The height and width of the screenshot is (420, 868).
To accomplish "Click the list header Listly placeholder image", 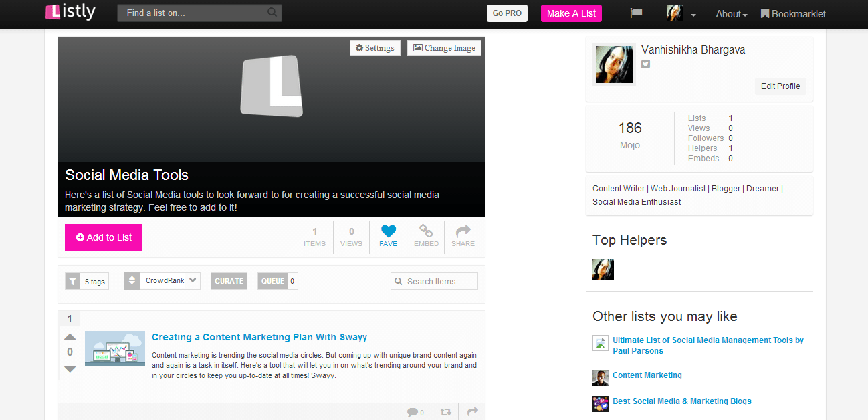I will 272,86.
